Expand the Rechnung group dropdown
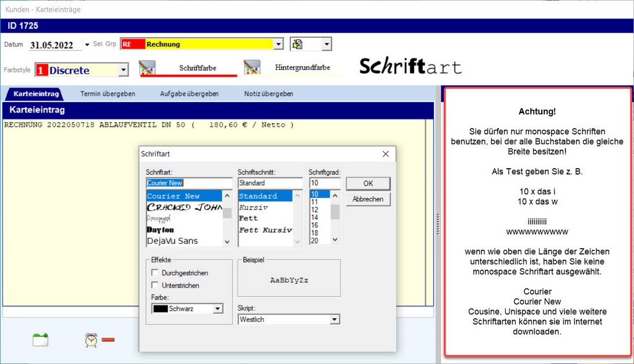 (x=278, y=44)
